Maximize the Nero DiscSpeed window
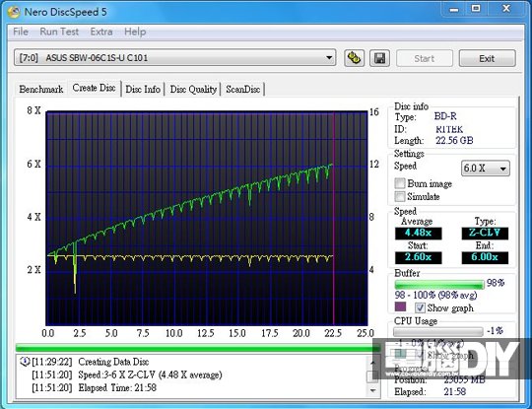 coord(476,9)
